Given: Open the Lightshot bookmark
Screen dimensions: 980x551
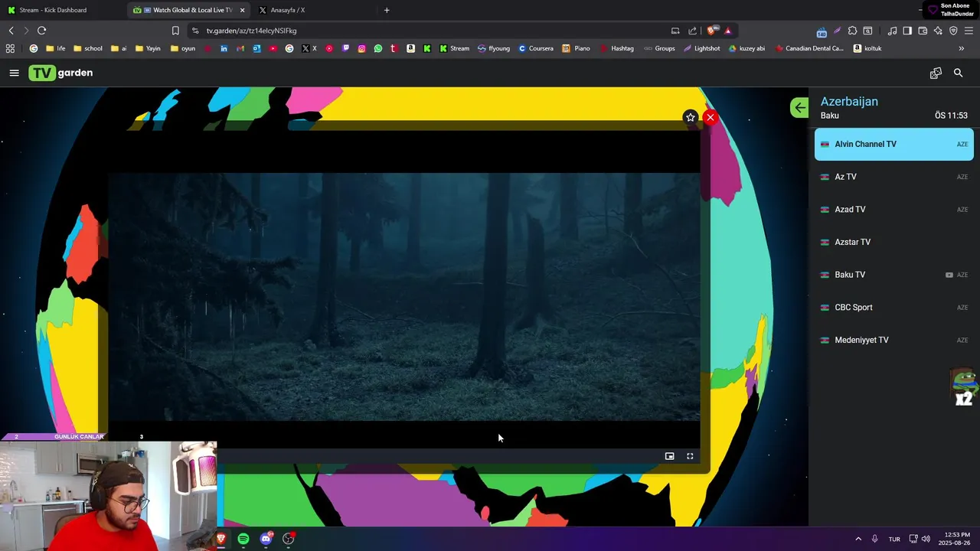Looking at the screenshot, I should click(x=701, y=48).
